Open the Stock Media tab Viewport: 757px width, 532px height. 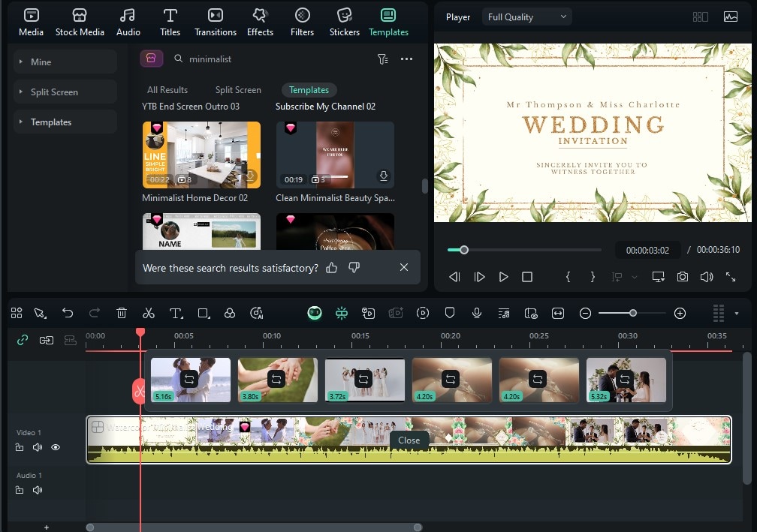80,23
